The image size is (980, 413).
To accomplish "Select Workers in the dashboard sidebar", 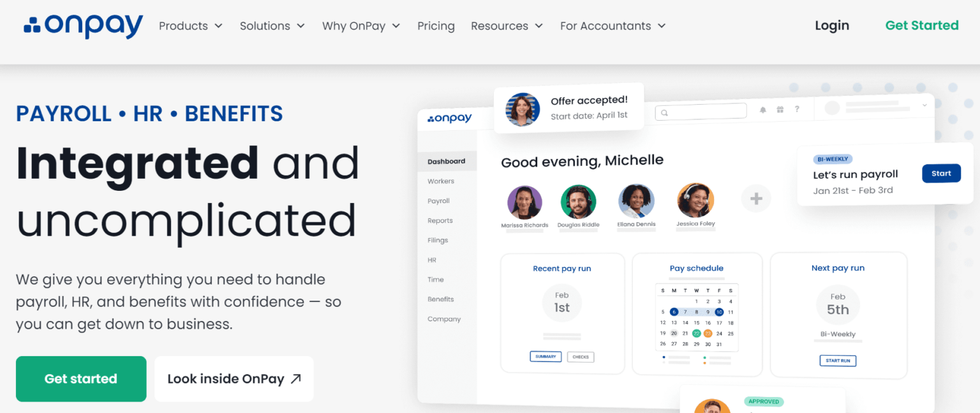I will pos(441,181).
